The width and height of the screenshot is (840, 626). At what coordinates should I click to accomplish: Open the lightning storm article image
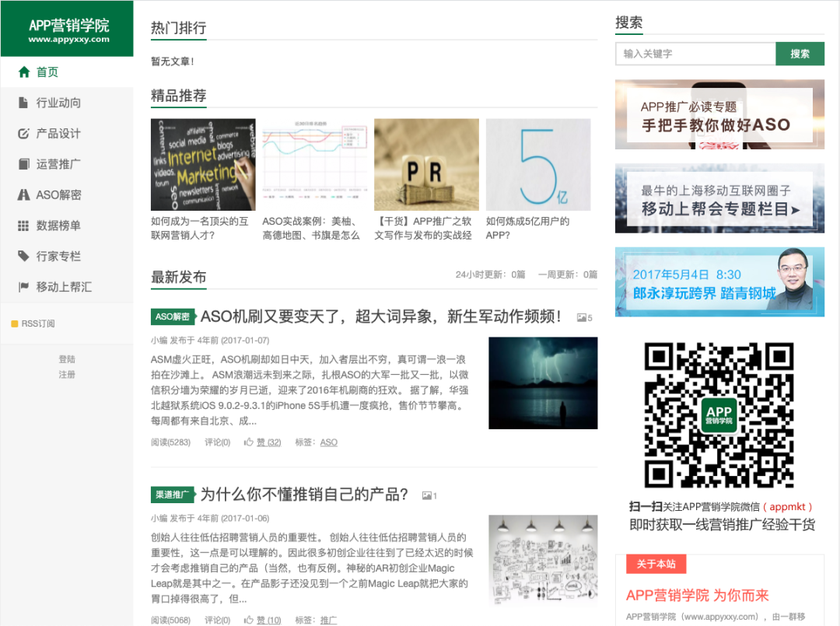tap(543, 383)
